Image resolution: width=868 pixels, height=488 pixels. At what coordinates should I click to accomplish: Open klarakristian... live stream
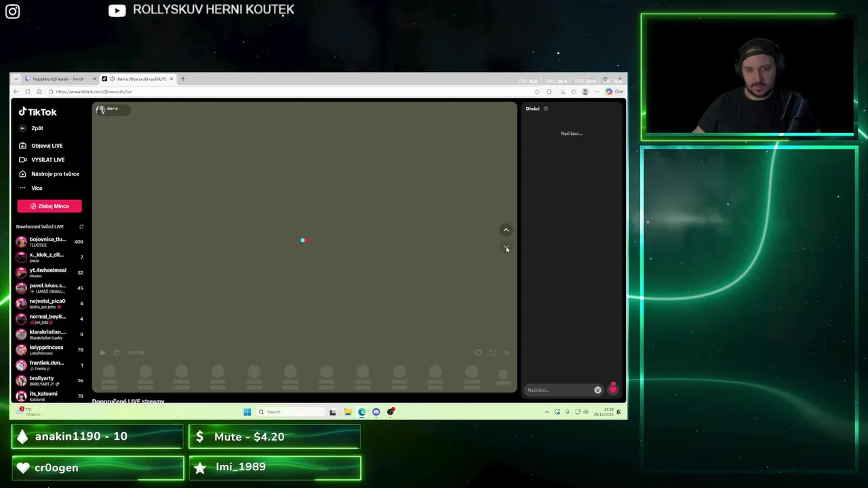(x=50, y=334)
